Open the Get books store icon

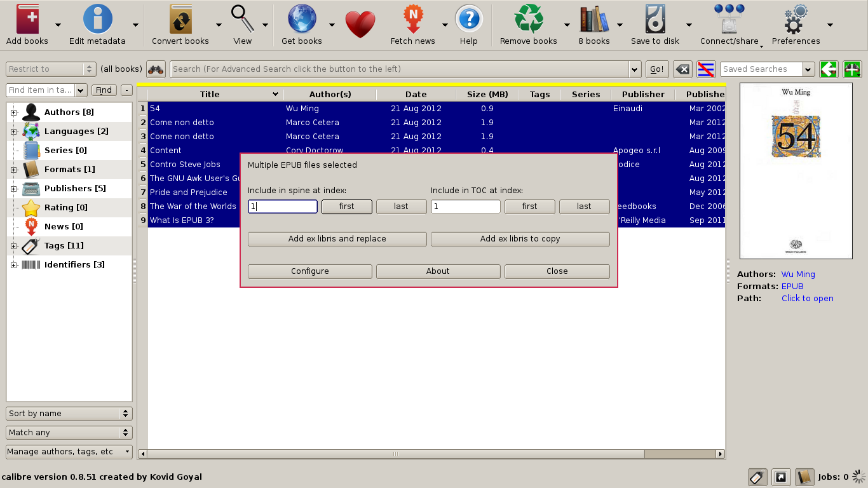(x=302, y=19)
